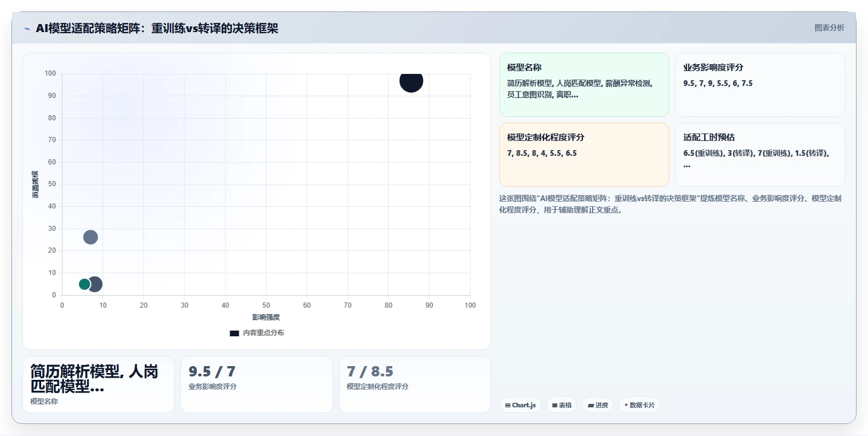This screenshot has height=436, width=868.
Task: Click the 影响强度 x-axis title
Action: tap(266, 317)
